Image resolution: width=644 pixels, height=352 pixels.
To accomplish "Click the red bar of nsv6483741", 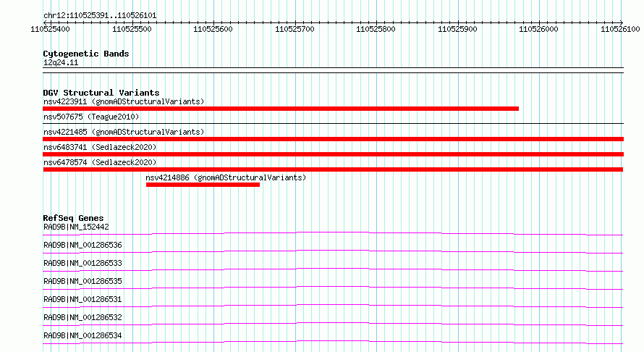I will pos(333,154).
